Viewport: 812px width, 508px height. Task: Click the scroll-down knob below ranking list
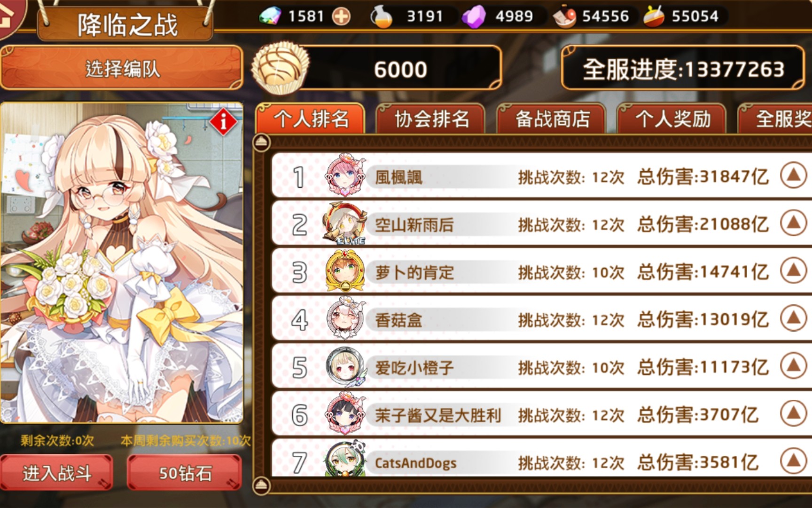tap(262, 485)
